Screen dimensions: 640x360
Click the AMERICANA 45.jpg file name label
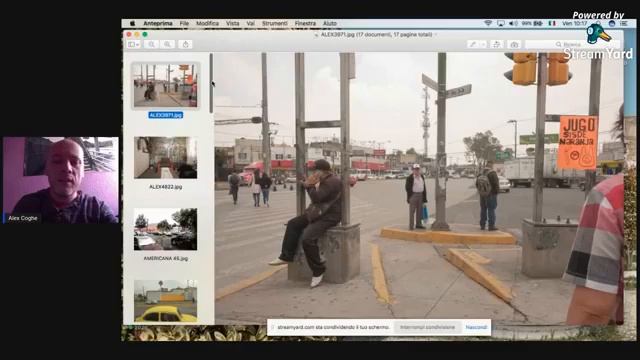(166, 259)
